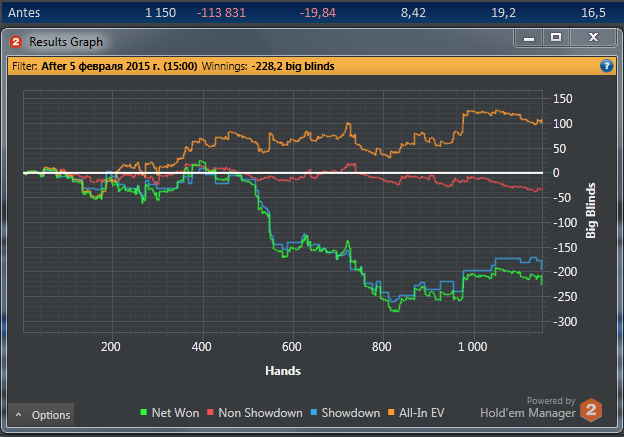Click the Big Blinds axis title
The image size is (624, 437).
(x=591, y=211)
